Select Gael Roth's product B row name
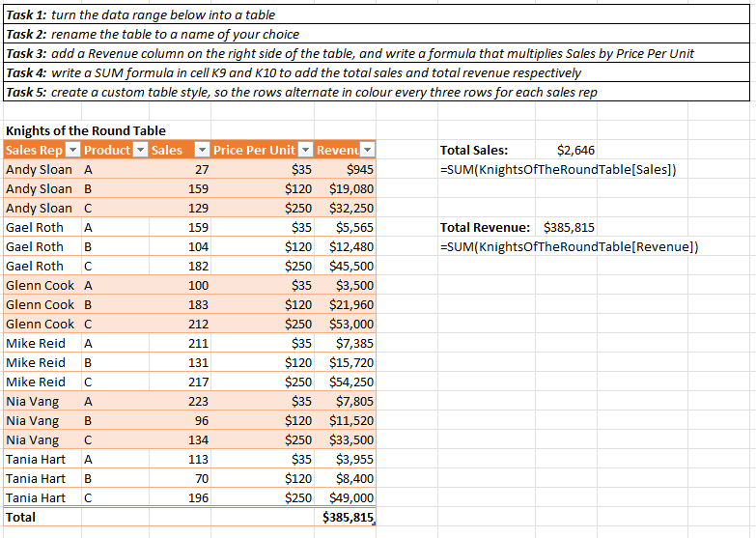The width and height of the screenshot is (756, 538). click(42, 246)
